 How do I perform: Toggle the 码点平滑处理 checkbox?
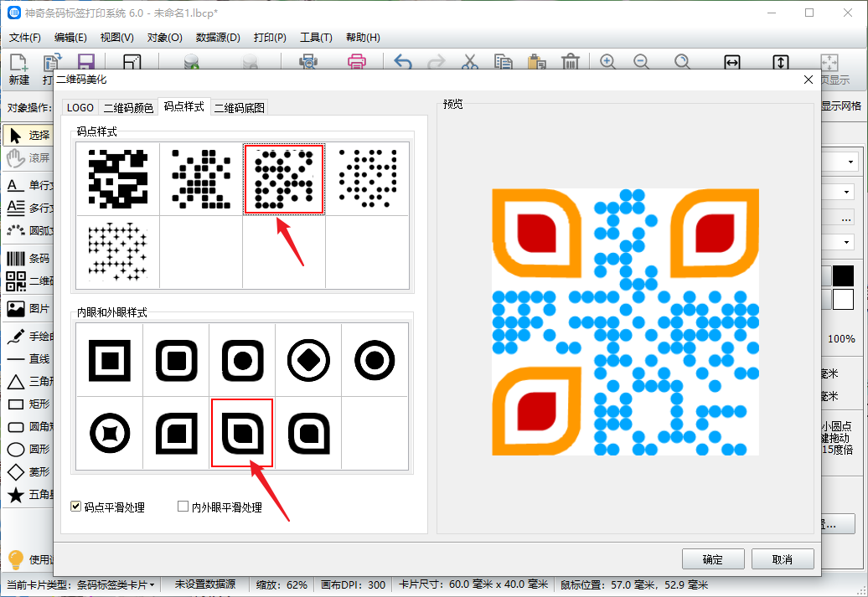76,507
